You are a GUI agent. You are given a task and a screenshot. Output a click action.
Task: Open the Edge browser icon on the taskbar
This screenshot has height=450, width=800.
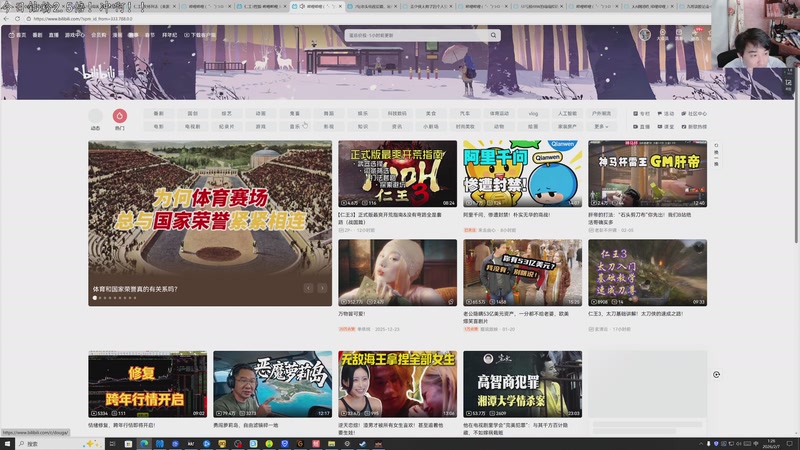[144, 444]
